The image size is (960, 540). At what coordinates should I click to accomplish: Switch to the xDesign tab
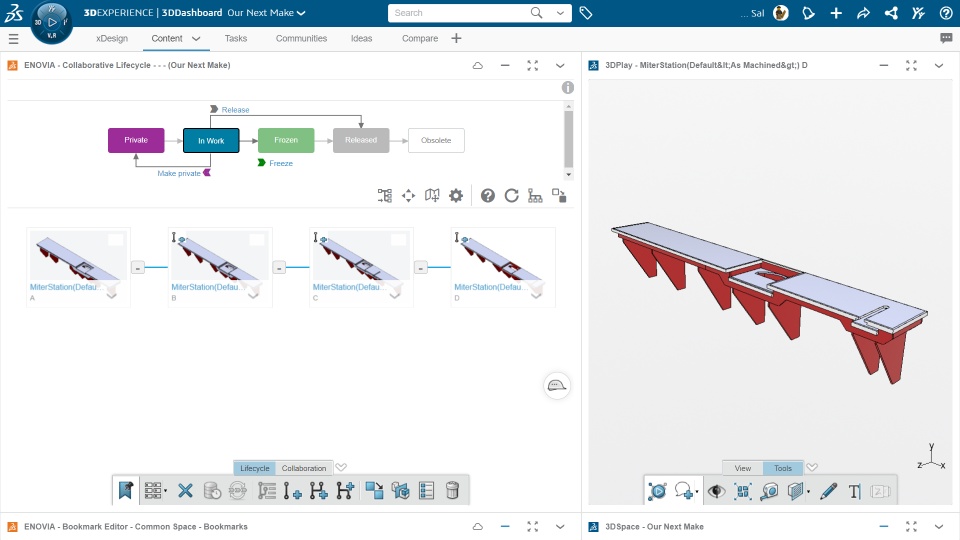click(x=112, y=39)
